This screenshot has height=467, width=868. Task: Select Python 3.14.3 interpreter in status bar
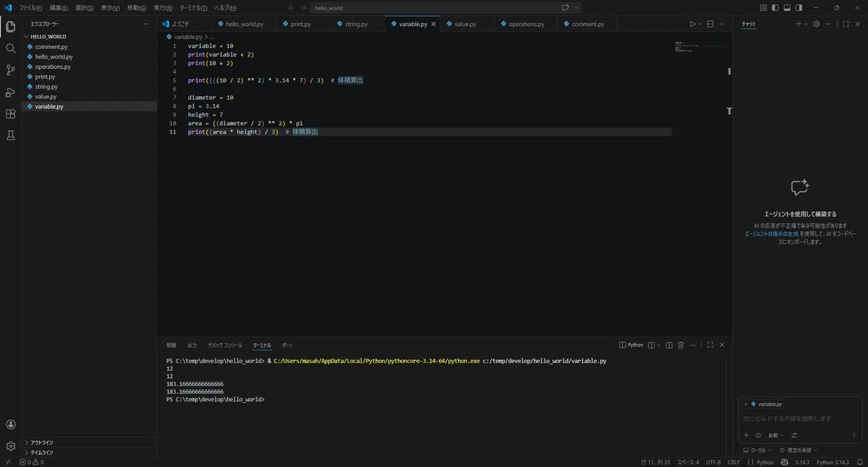tap(833, 462)
